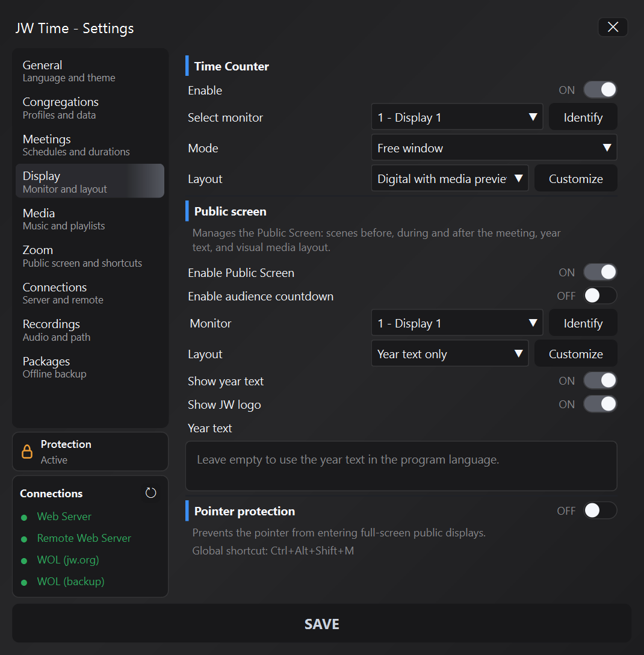This screenshot has width=644, height=655.
Task: Open the Media settings section
Action: click(x=90, y=219)
